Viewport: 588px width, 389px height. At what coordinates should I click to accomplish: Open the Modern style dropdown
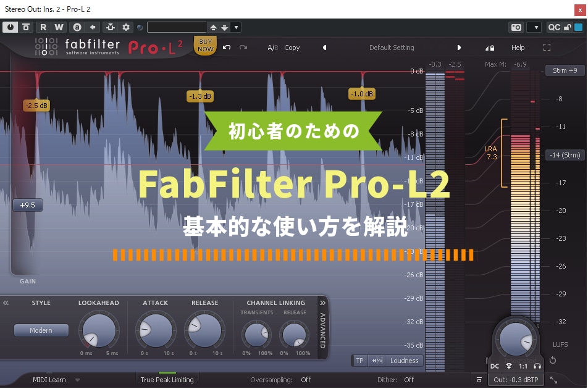pyautogui.click(x=41, y=330)
